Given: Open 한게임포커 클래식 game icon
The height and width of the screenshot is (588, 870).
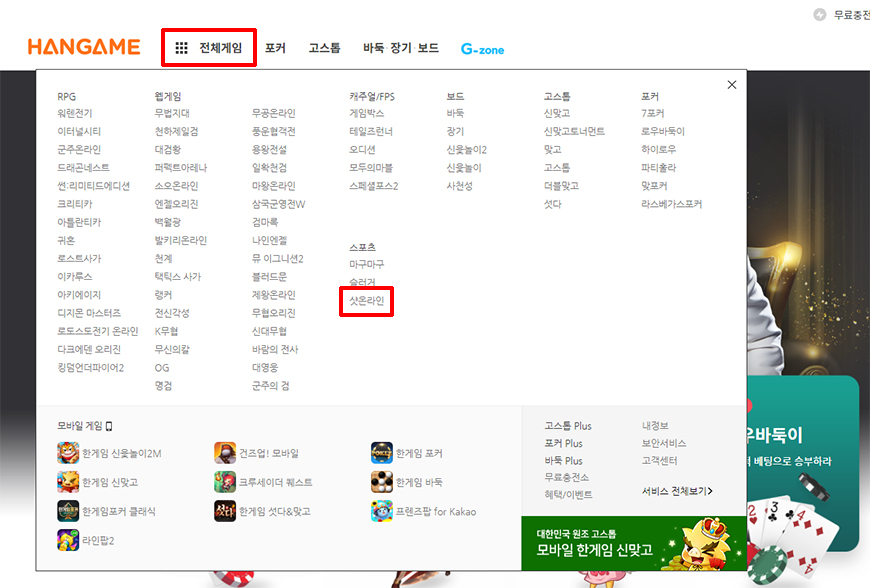Looking at the screenshot, I should click(68, 511).
